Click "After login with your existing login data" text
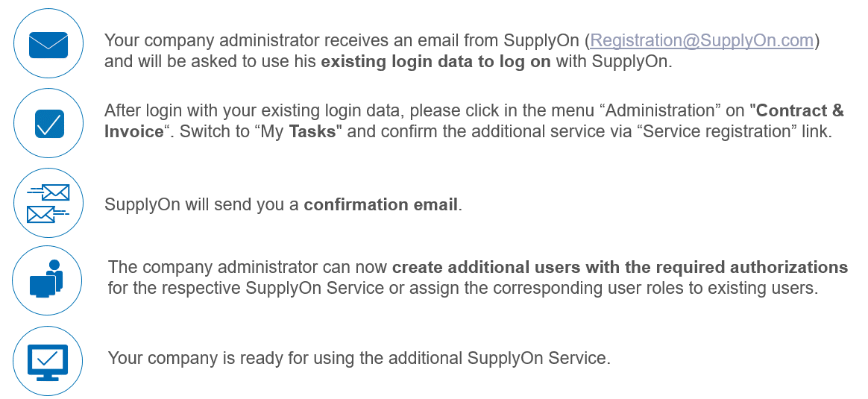This screenshot has width=868, height=399. pos(254,110)
